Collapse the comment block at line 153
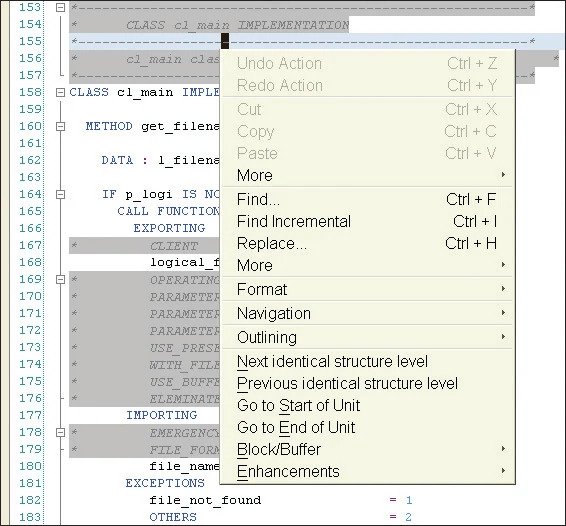 point(61,7)
